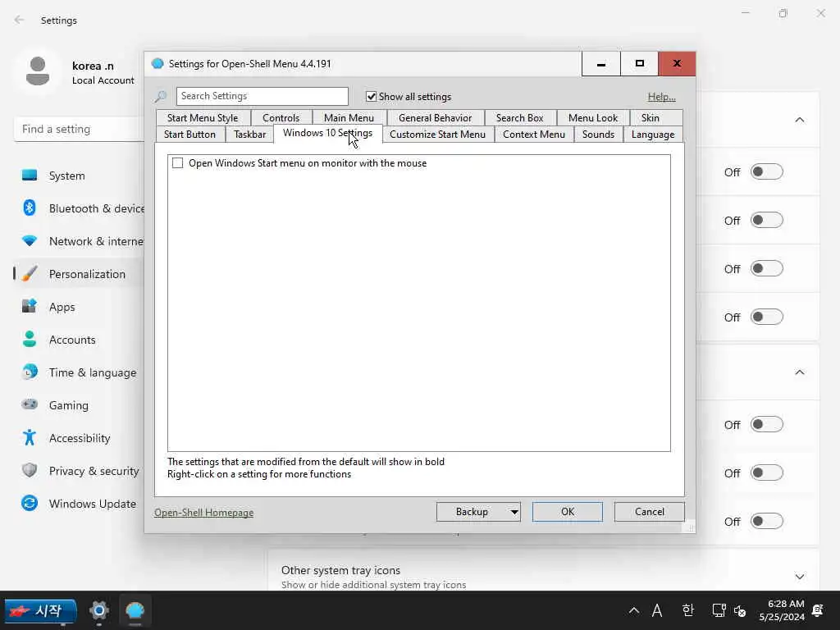Click the Cancel button
This screenshot has height=630, width=840.
click(x=650, y=512)
